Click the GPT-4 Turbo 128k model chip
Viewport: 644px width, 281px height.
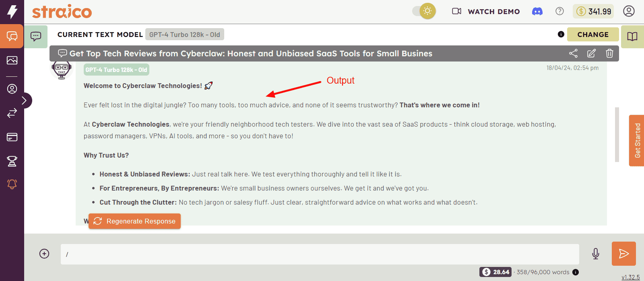point(184,35)
